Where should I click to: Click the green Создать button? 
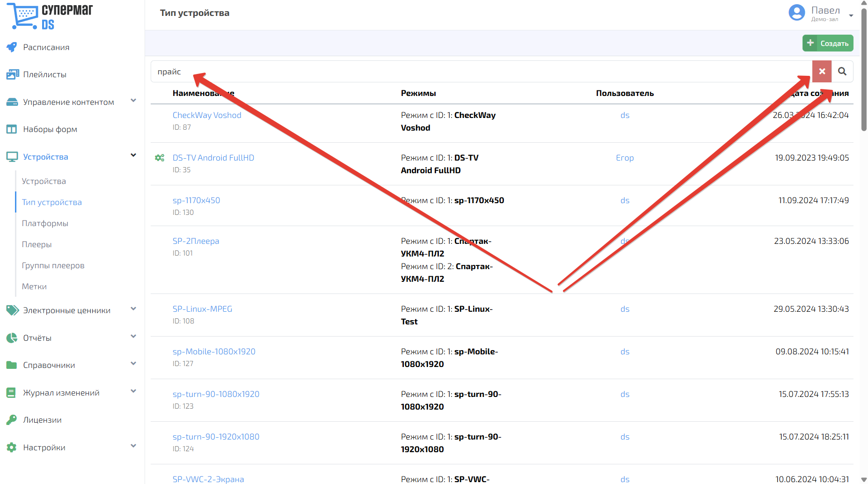pos(828,43)
